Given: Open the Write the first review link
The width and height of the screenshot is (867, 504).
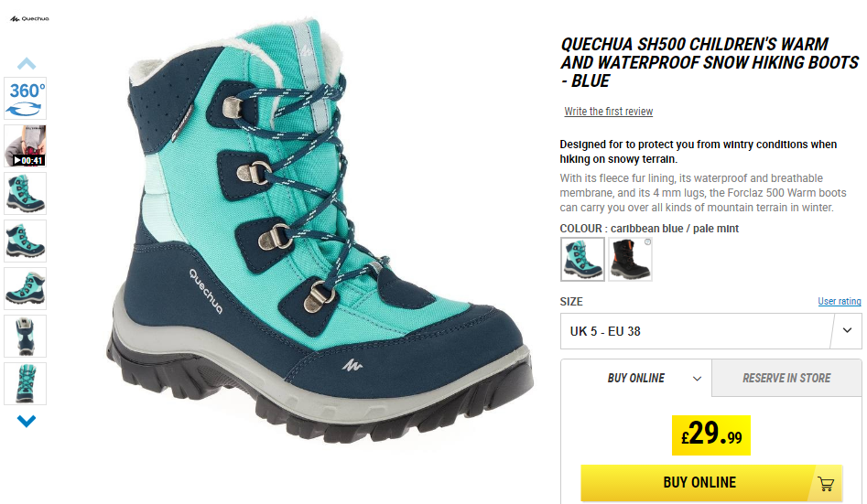Looking at the screenshot, I should tap(608, 111).
